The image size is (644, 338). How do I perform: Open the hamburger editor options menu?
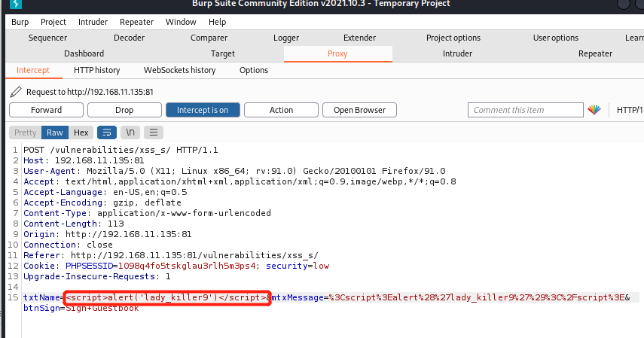[154, 132]
